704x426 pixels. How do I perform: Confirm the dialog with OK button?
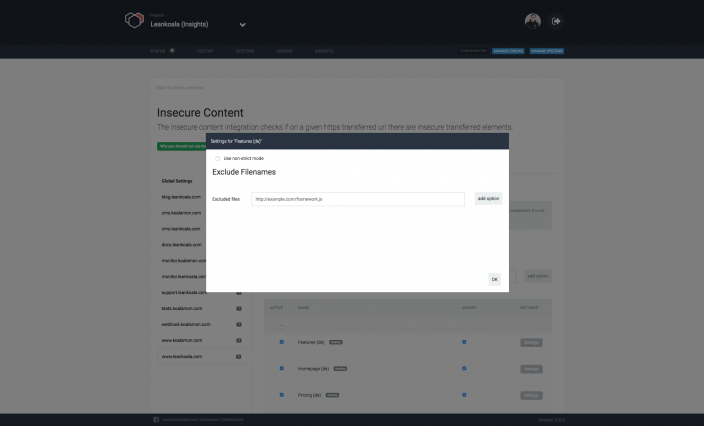(x=494, y=279)
